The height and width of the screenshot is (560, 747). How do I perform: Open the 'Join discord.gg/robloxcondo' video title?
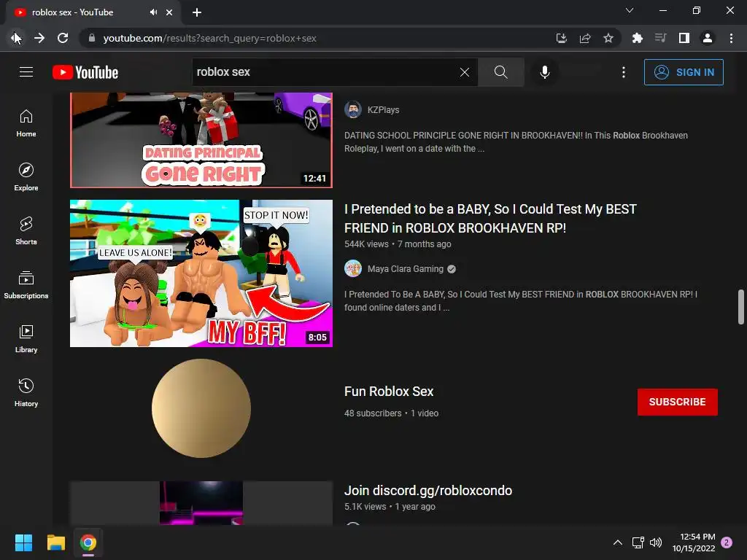[428, 491]
